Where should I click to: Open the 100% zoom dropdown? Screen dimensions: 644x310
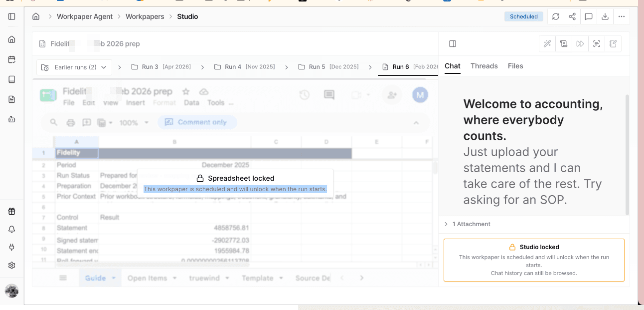tap(134, 123)
